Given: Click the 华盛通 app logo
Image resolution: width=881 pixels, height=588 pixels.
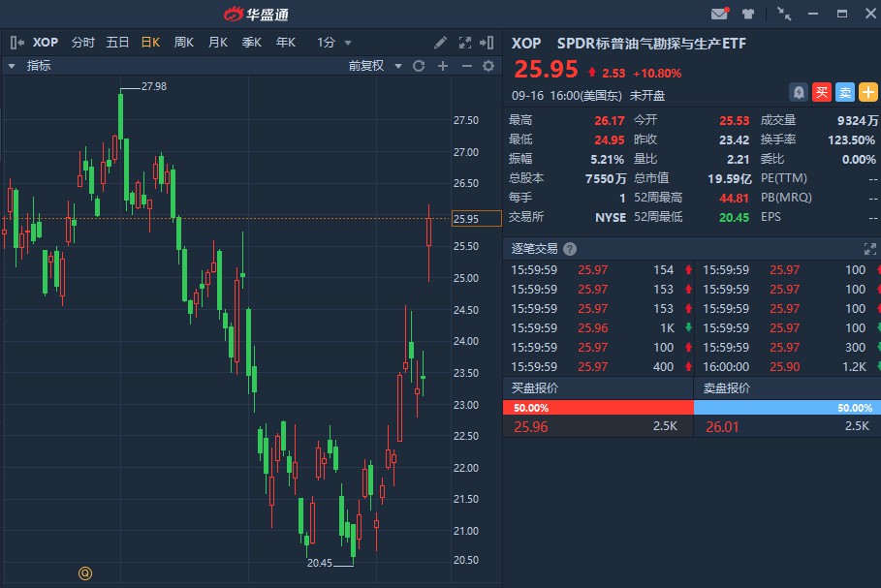Looking at the screenshot, I should [x=256, y=14].
